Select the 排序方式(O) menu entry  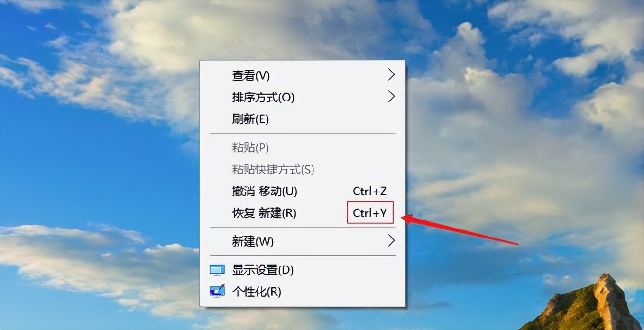[303, 97]
